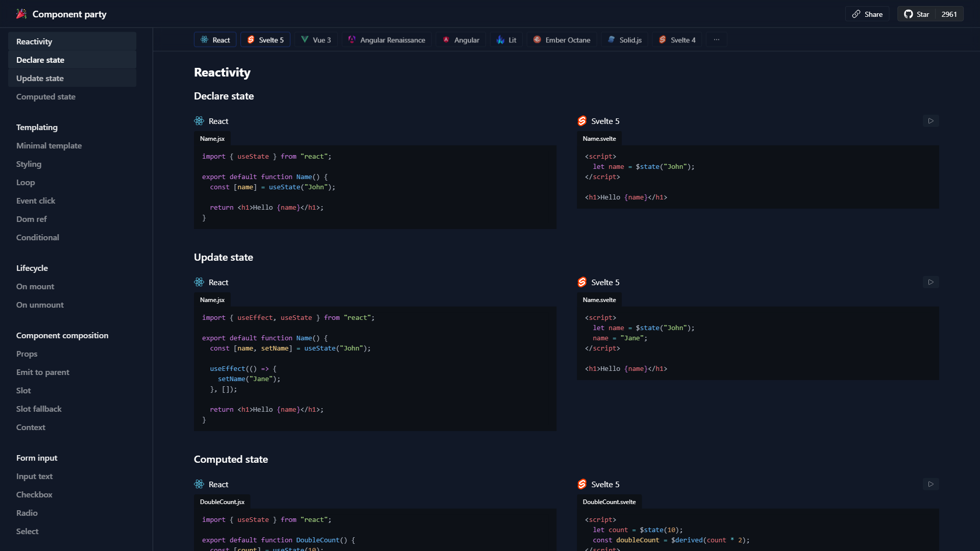Select Name.jsx tab under Declare state
The height and width of the screenshot is (551, 980).
[x=212, y=139]
